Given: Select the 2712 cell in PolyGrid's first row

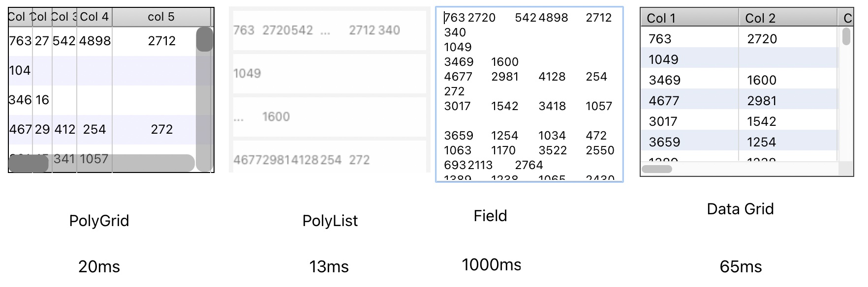Looking at the screenshot, I should tap(161, 41).
